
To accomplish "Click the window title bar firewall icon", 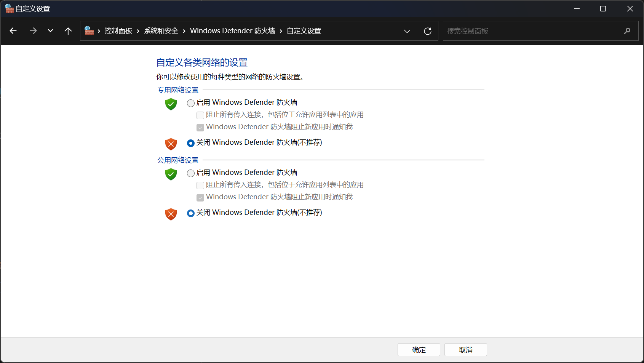I will (9, 8).
